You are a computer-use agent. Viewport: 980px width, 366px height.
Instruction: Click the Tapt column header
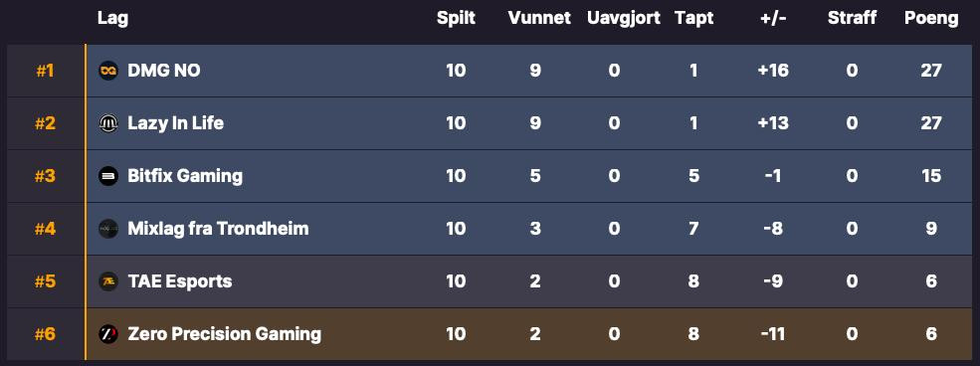[693, 18]
